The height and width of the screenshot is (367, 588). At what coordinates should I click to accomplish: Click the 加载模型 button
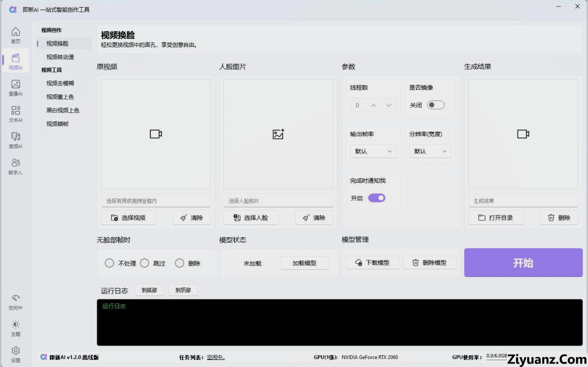(304, 263)
